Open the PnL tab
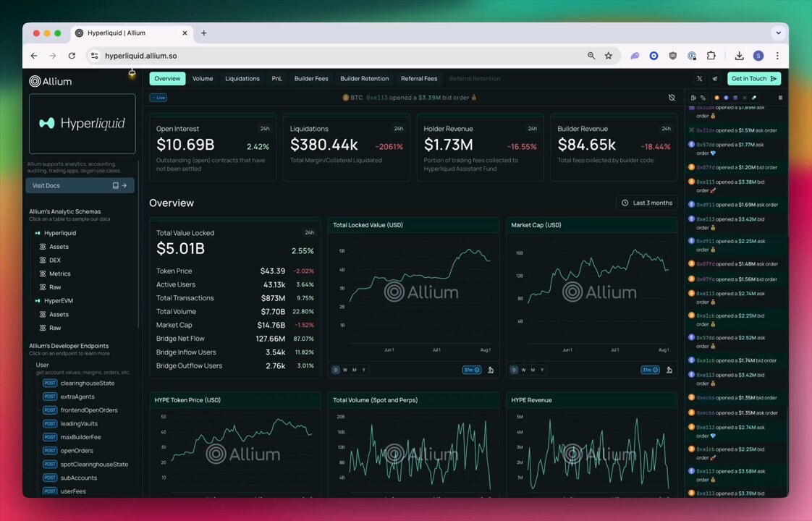Image resolution: width=812 pixels, height=521 pixels. pos(277,79)
